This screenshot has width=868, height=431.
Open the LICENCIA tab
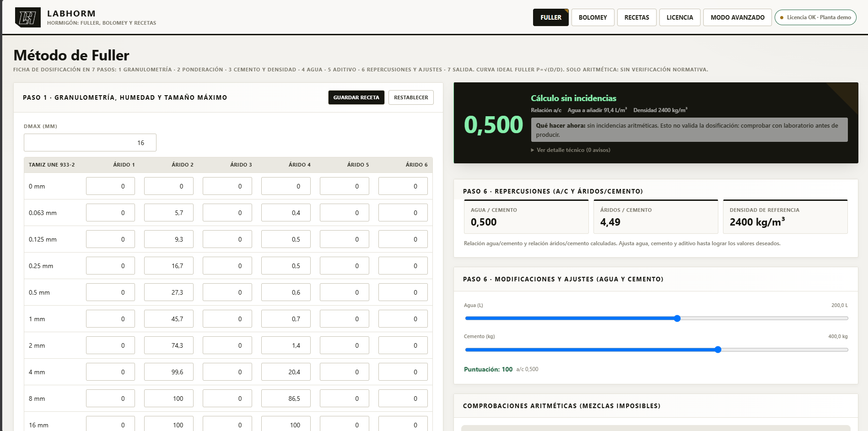[679, 17]
